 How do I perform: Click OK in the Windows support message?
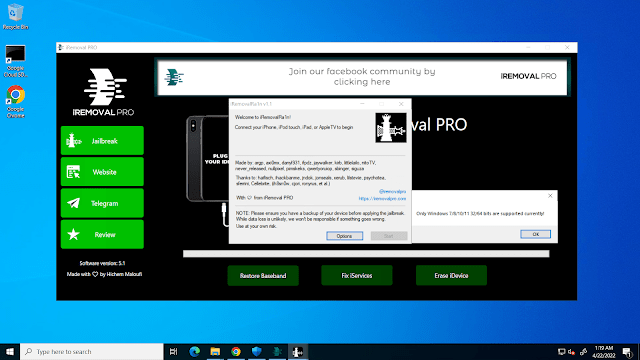click(x=536, y=234)
